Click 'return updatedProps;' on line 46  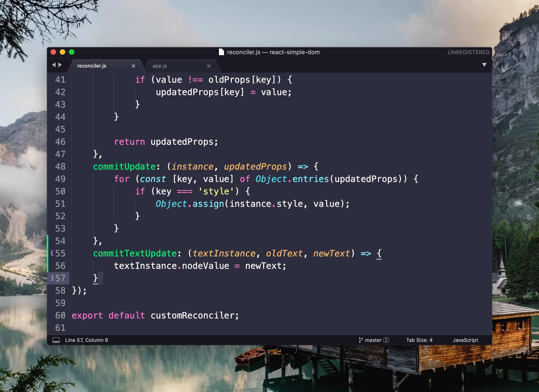pos(166,142)
